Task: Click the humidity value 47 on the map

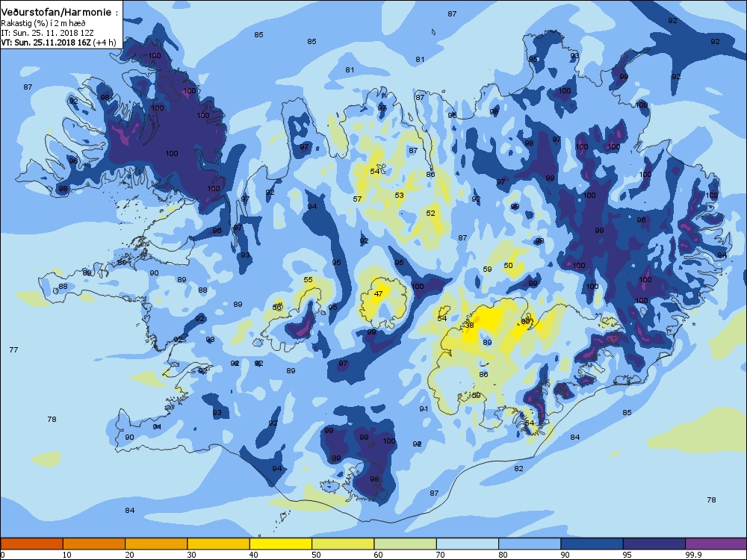Action: coord(378,293)
